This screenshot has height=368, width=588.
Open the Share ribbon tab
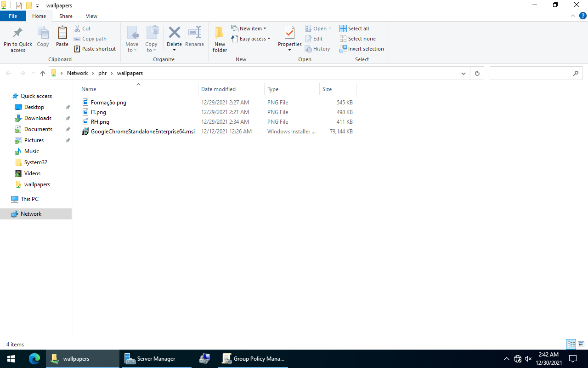(x=66, y=16)
